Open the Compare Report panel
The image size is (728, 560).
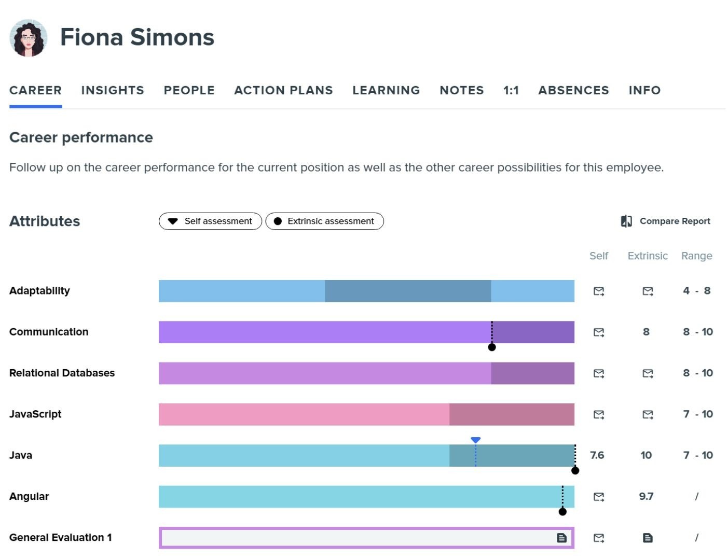coord(666,221)
